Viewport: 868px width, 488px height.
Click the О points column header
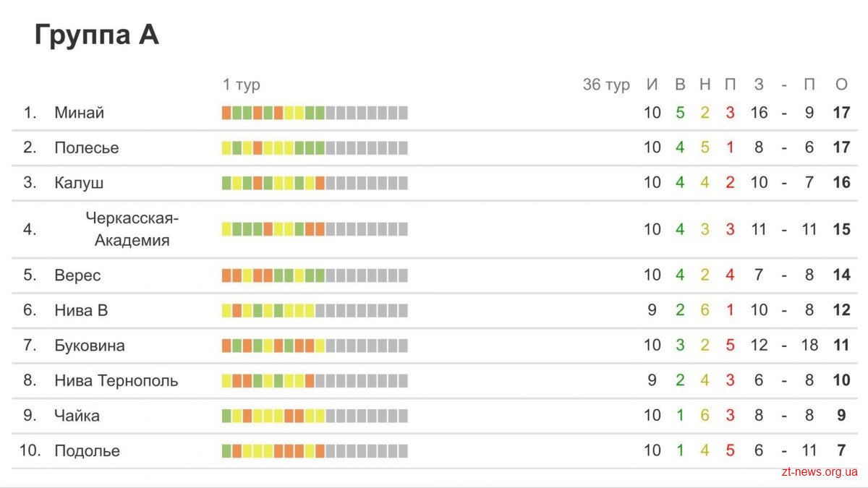tap(841, 85)
